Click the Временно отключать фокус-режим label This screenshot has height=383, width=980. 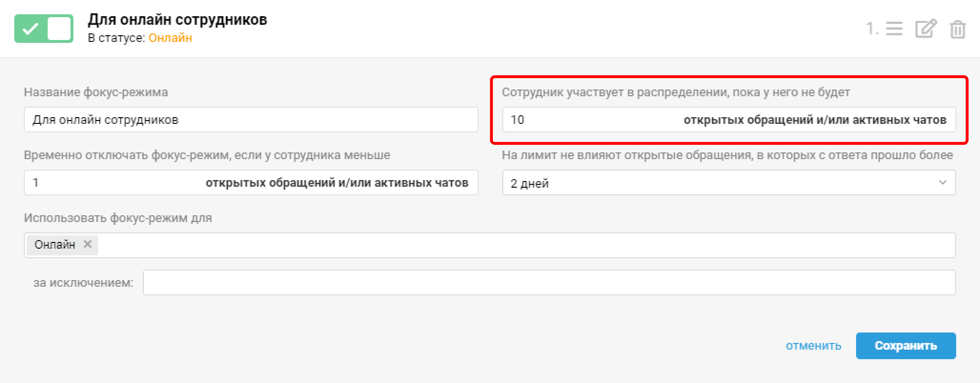click(x=207, y=155)
